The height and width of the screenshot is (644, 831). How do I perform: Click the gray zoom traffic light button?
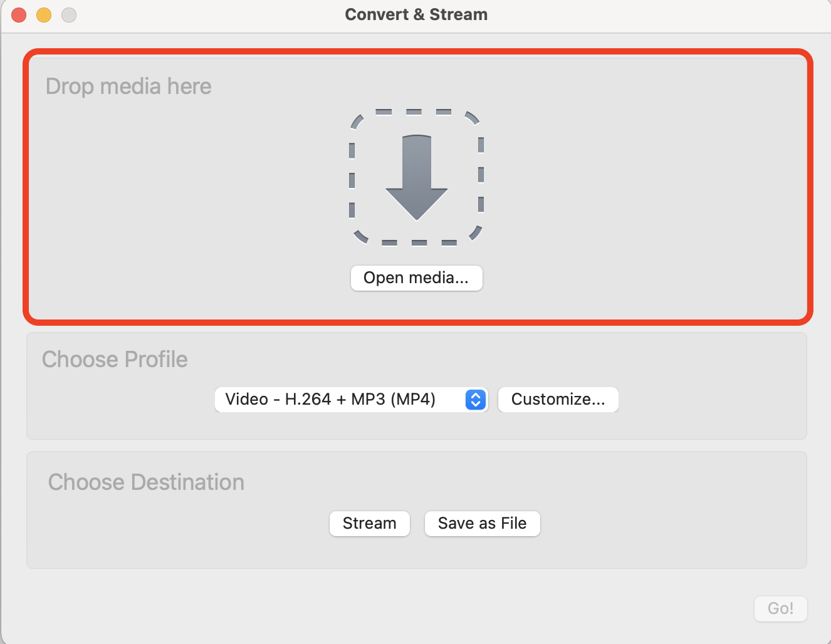68,14
